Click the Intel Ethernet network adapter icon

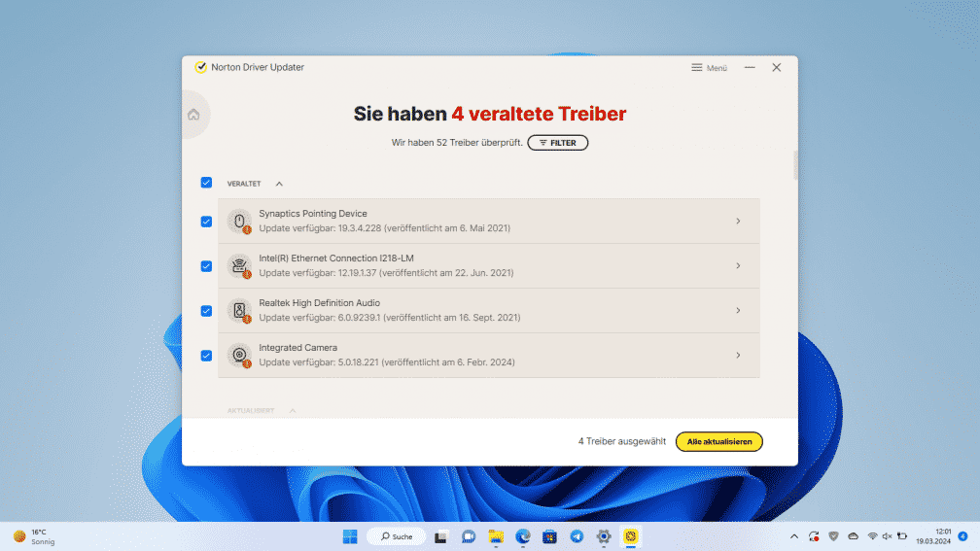[x=239, y=266]
